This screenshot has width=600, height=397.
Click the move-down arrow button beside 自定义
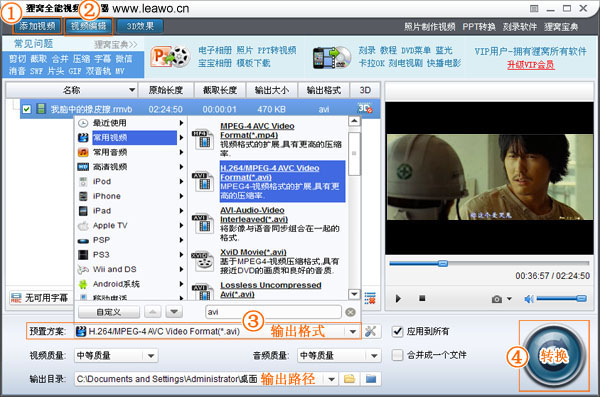coord(174,312)
